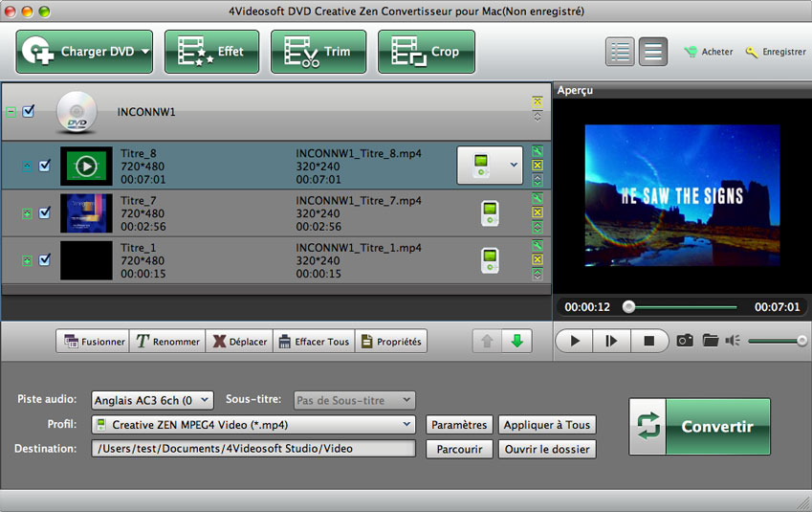Open the snapshot folder icon
This screenshot has height=512, width=812.
click(x=710, y=341)
